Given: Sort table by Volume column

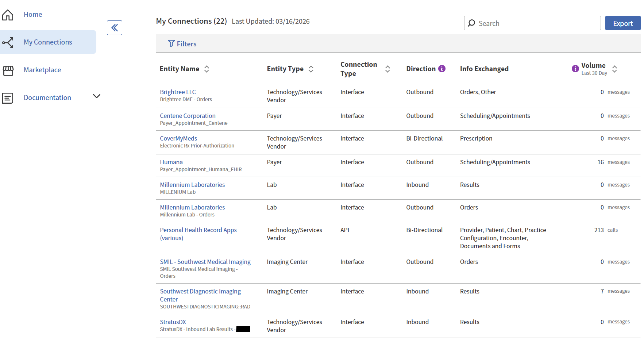Looking at the screenshot, I should [x=614, y=69].
